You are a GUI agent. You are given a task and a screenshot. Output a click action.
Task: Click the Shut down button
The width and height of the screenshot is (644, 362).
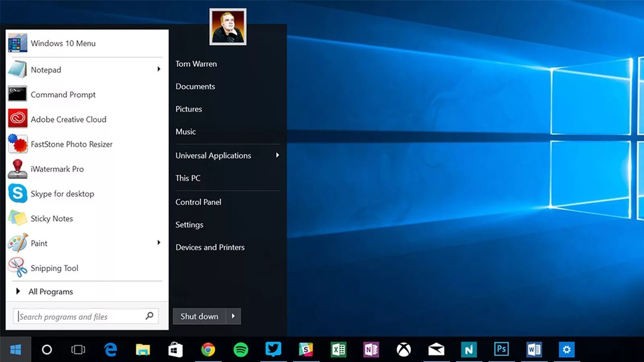[x=200, y=316]
